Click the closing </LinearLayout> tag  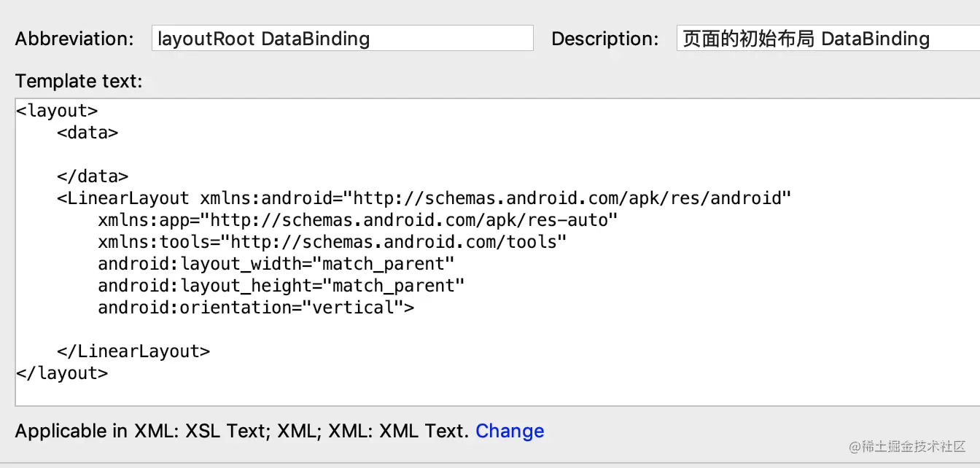click(133, 351)
